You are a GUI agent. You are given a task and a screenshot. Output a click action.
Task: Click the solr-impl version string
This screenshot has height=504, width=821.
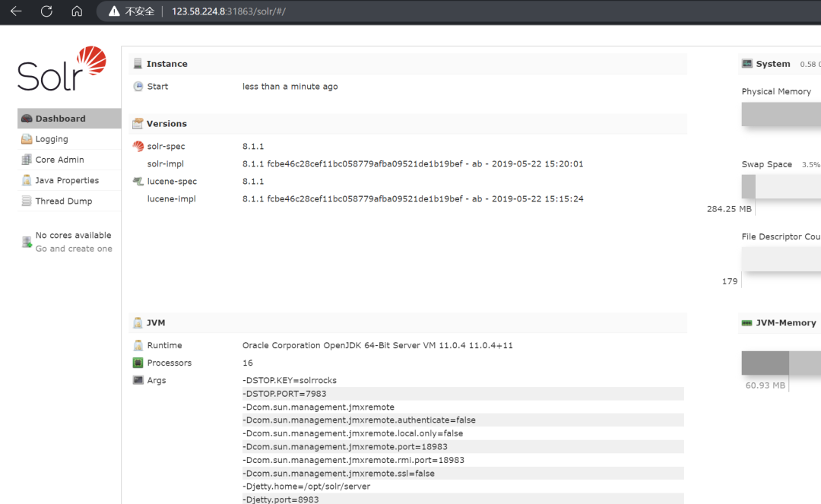(413, 163)
